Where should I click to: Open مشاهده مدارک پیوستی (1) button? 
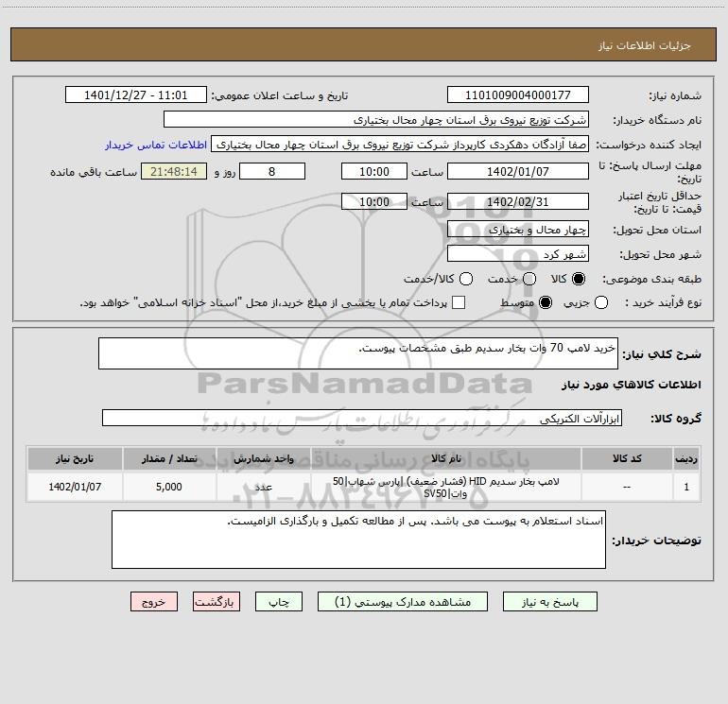(x=403, y=601)
